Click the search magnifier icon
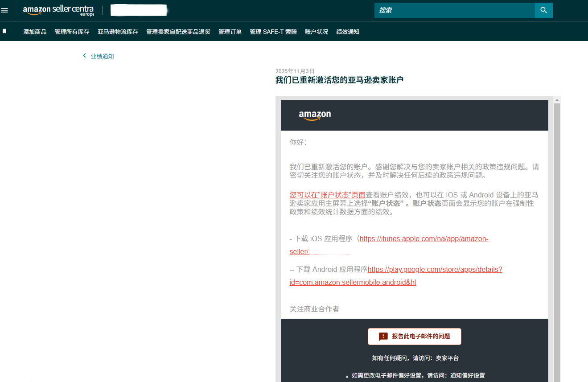The height and width of the screenshot is (382, 588). coord(543,10)
